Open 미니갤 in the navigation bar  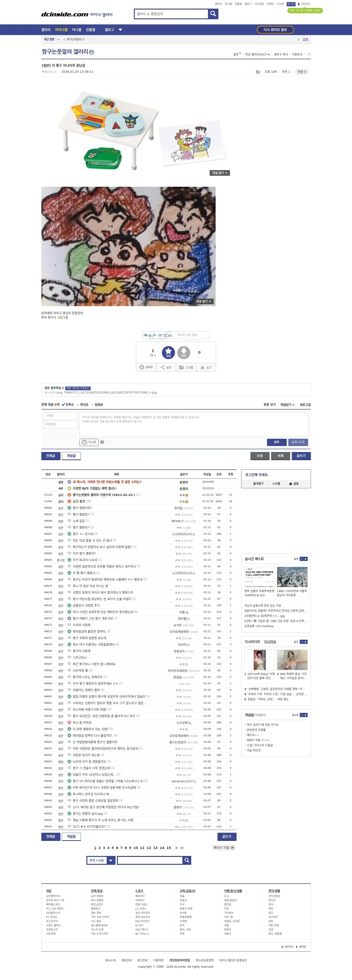[76, 30]
